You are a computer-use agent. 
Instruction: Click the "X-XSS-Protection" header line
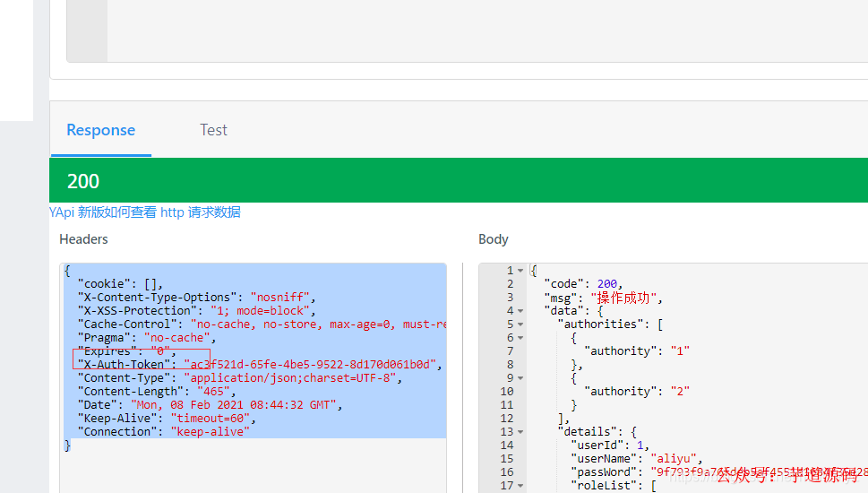pos(196,311)
